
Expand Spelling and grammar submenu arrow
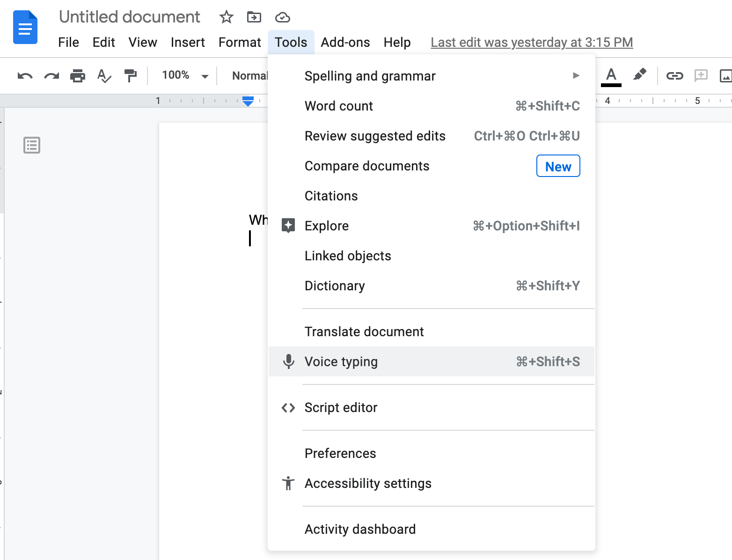click(576, 75)
